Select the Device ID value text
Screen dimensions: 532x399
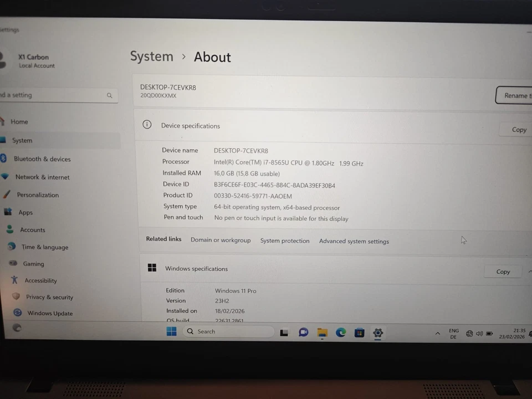coord(274,185)
